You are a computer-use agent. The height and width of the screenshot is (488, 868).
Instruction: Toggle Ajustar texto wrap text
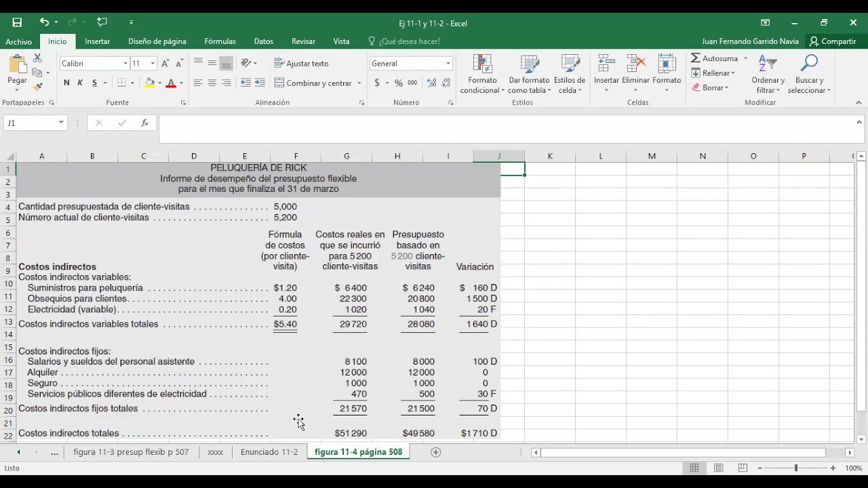pos(302,63)
